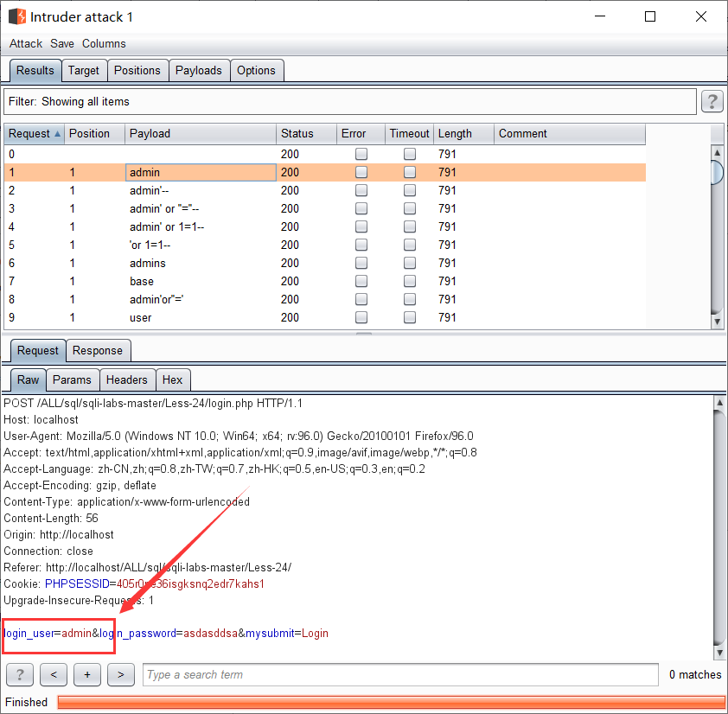The height and width of the screenshot is (714, 728).
Task: Click the PHPSESSID cookie value text
Action: [190, 584]
